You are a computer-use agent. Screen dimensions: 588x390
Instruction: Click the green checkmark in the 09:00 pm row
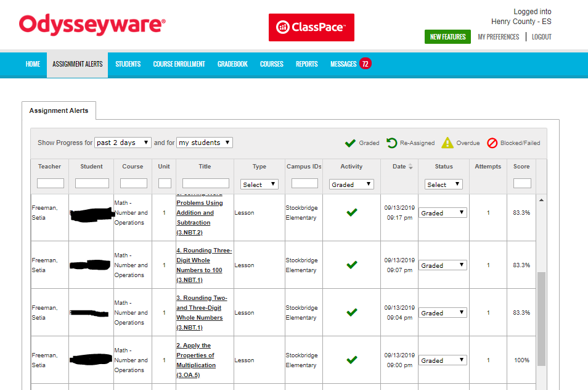352,360
